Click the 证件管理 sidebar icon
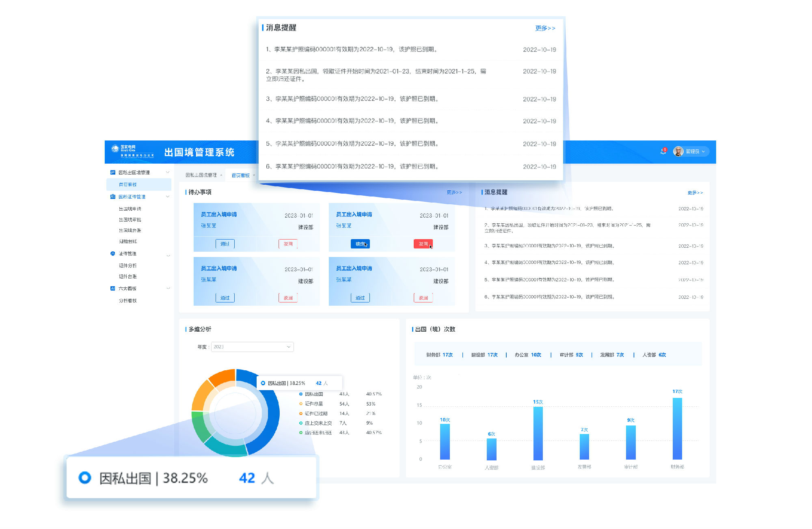Screen dimensions: 812x529 tap(113, 253)
